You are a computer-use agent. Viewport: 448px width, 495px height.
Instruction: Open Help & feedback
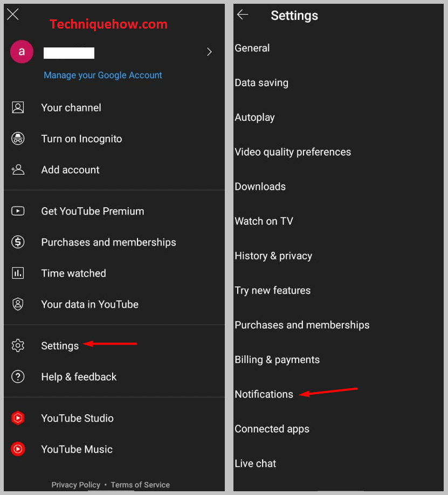point(79,376)
